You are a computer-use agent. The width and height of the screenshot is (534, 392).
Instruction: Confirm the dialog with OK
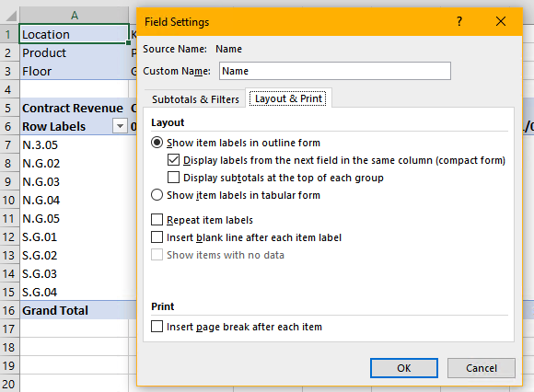pos(404,368)
